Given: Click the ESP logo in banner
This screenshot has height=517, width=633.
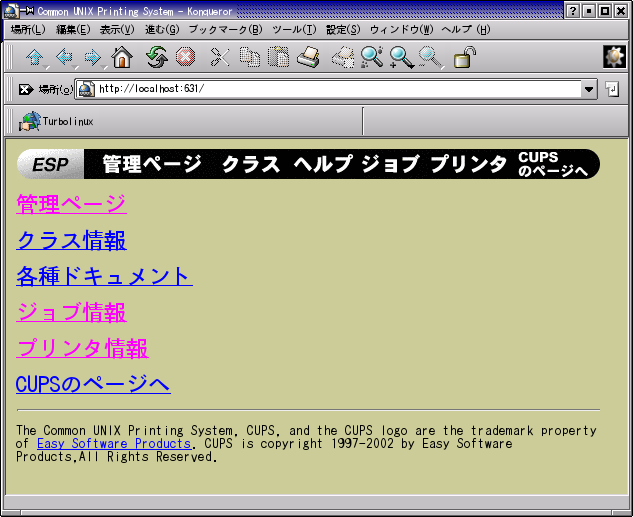Looking at the screenshot, I should coord(50,164).
